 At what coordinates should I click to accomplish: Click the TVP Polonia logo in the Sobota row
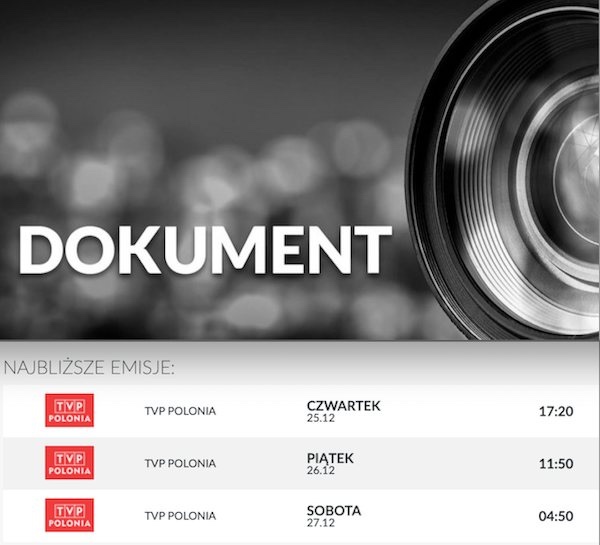point(69,515)
